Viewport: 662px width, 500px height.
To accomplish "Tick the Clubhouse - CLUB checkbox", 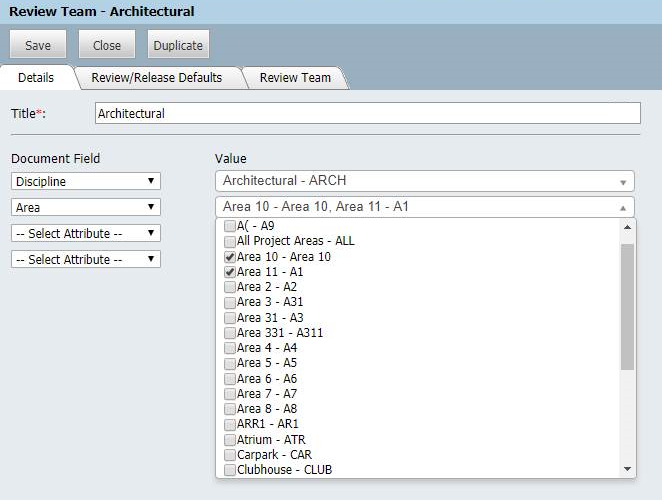I will pos(230,470).
